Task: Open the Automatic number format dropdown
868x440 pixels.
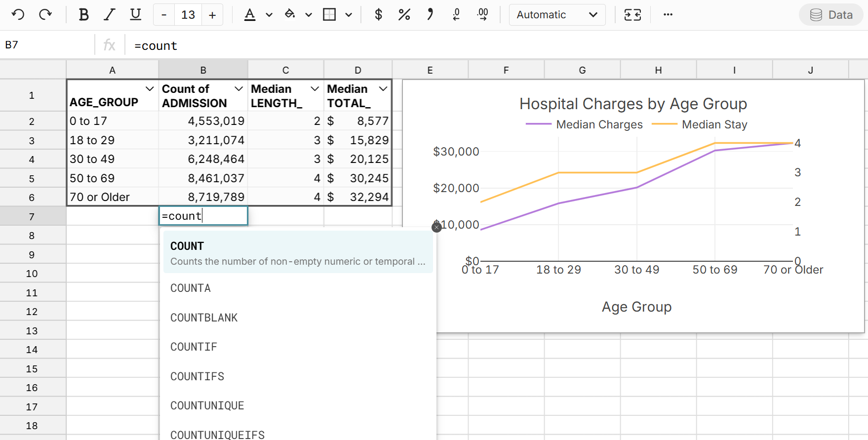Action: pyautogui.click(x=557, y=15)
